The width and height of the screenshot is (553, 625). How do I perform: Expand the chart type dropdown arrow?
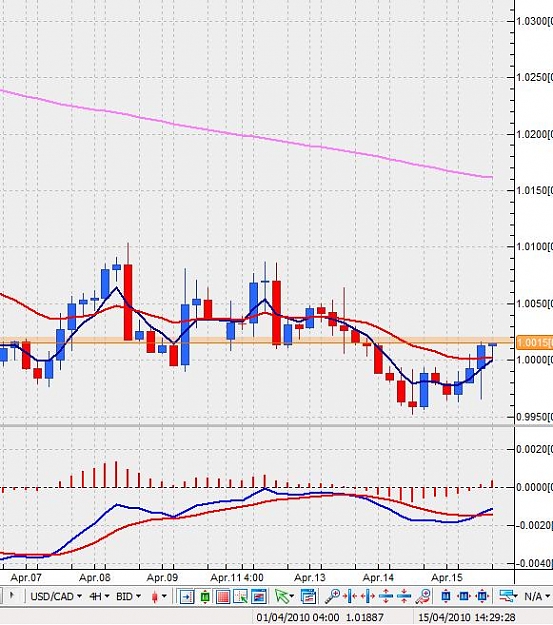click(x=164, y=597)
